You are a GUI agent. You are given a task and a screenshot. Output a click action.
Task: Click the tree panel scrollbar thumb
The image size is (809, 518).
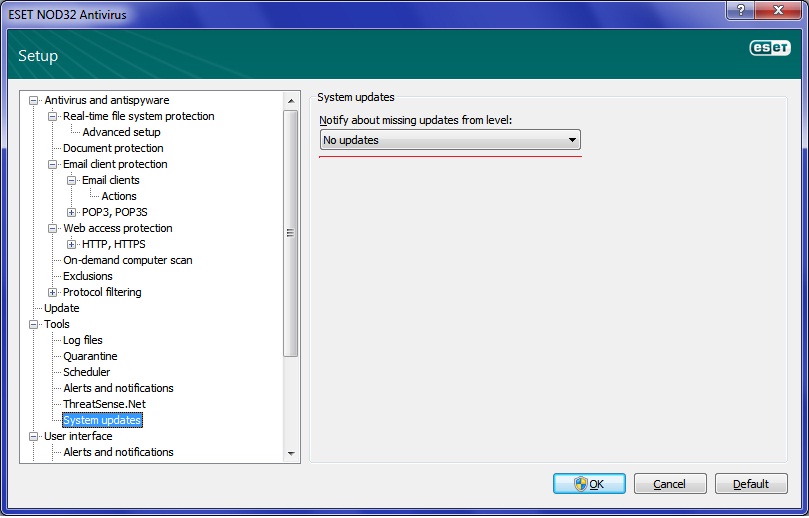[x=291, y=233]
